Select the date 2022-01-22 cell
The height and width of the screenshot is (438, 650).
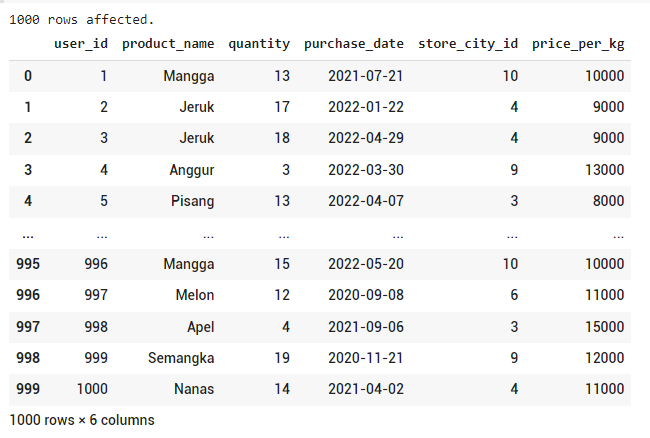(x=366, y=107)
